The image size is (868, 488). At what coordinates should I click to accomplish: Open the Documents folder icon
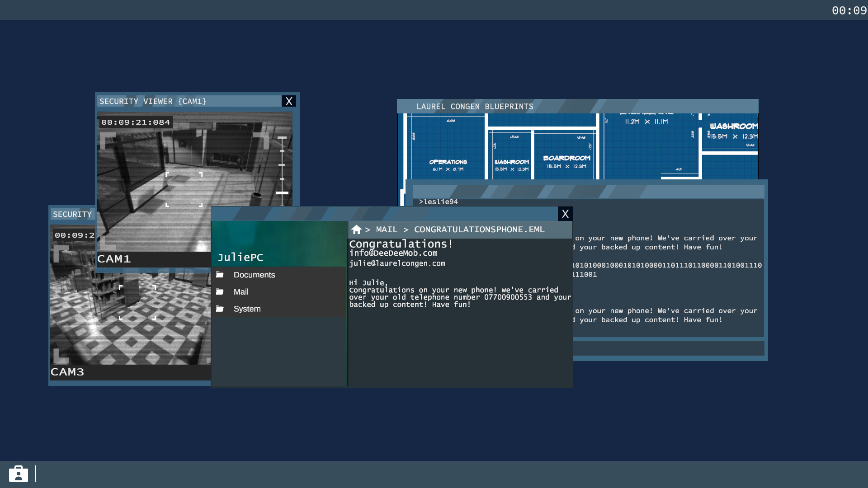click(220, 275)
